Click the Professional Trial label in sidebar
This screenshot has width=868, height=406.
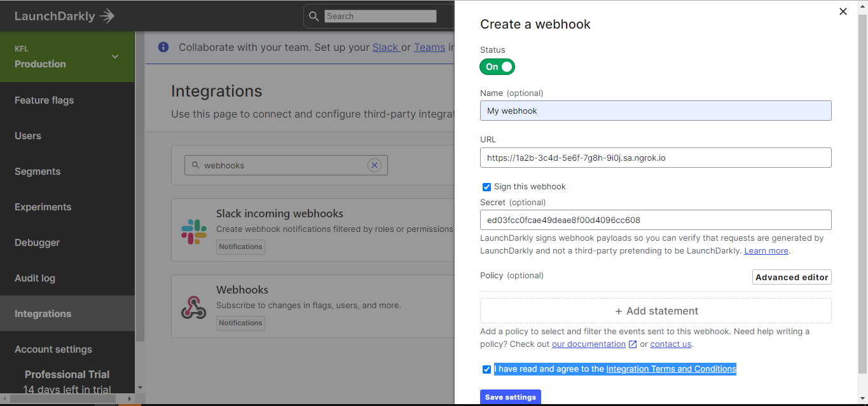click(67, 374)
